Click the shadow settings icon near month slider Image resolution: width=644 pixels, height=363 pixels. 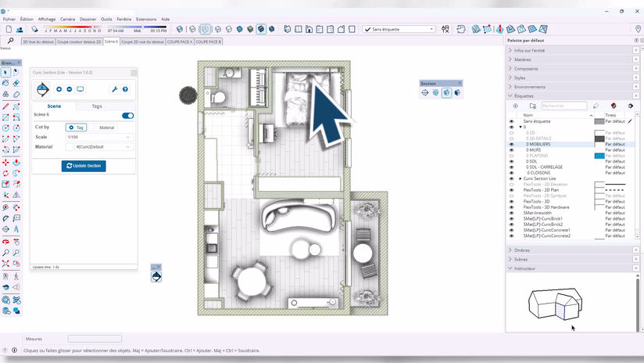[34, 29]
